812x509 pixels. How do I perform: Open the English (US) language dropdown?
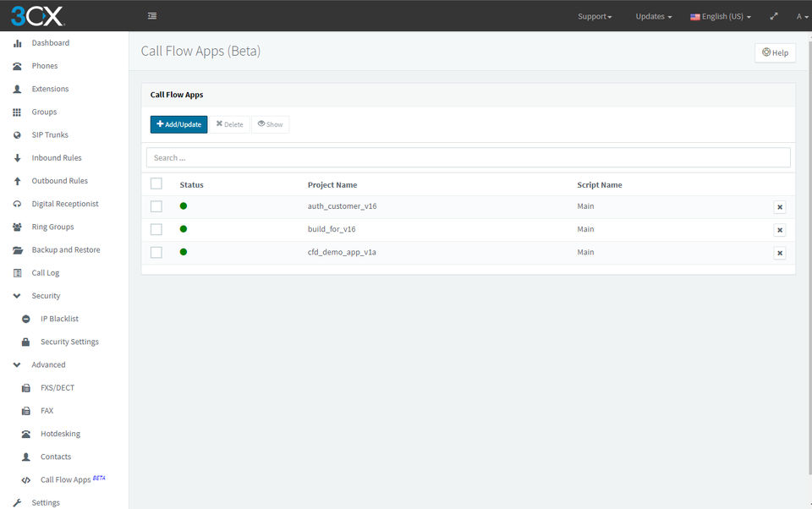pos(721,16)
